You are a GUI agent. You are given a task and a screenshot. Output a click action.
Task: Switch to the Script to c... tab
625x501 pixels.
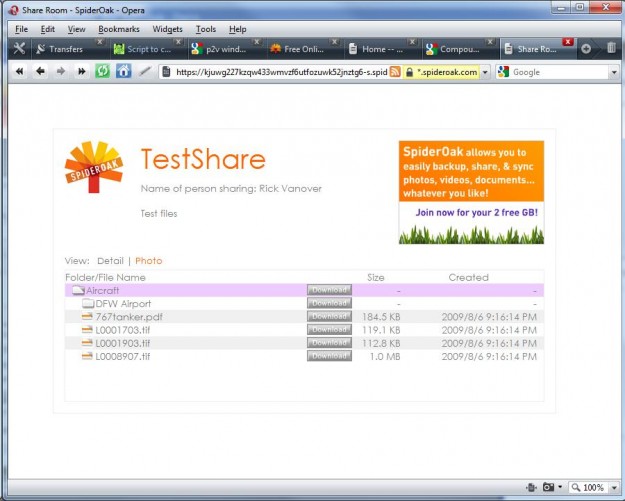click(x=149, y=49)
